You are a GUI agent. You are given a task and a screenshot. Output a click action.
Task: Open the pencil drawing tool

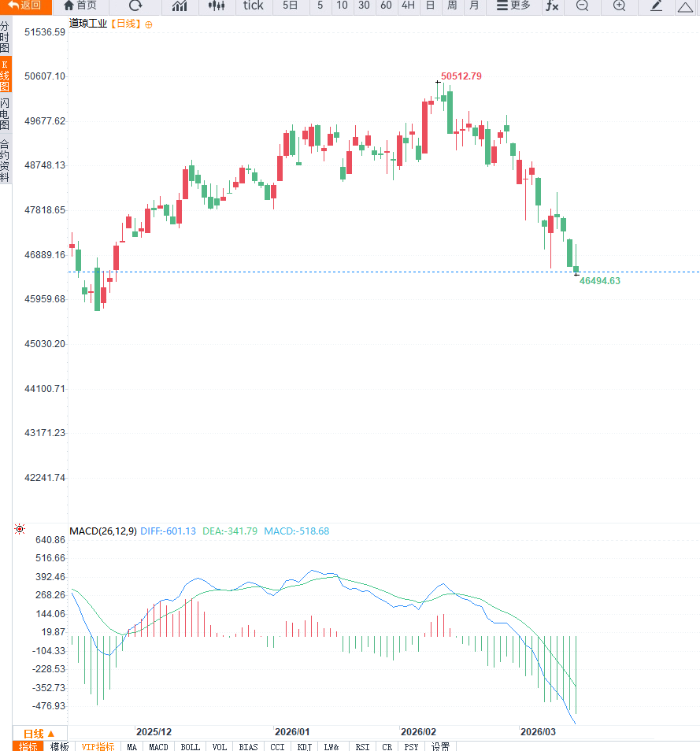[657, 6]
